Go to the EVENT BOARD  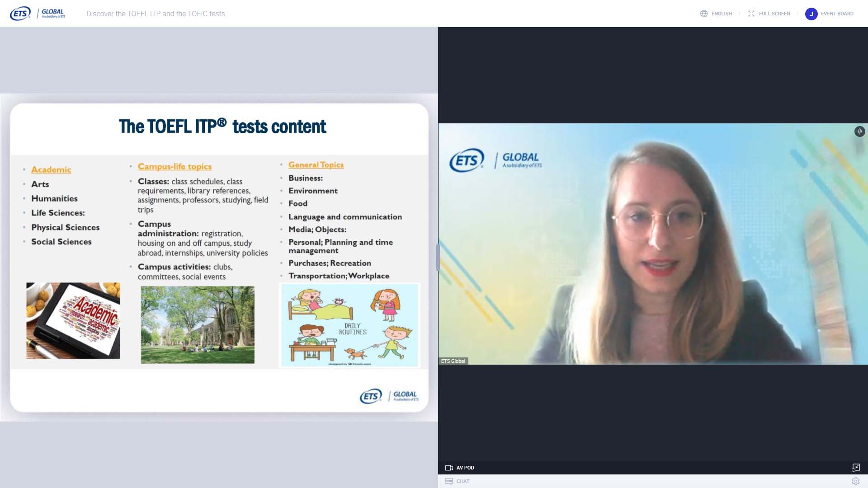837,14
